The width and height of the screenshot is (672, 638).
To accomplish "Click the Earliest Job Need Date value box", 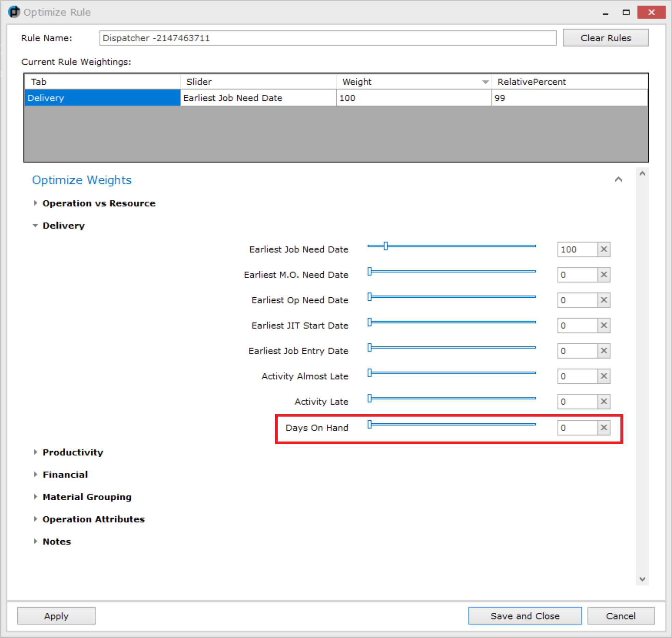I will pyautogui.click(x=578, y=249).
